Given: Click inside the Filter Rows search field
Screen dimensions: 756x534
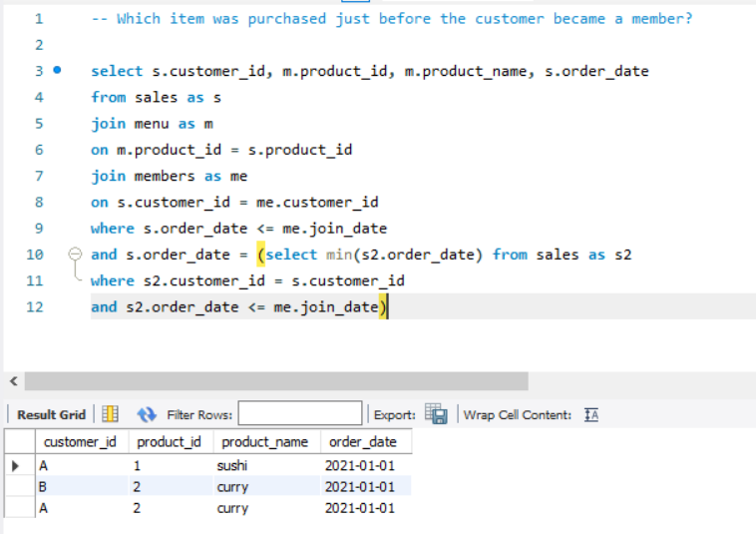Looking at the screenshot, I should pos(299,414).
